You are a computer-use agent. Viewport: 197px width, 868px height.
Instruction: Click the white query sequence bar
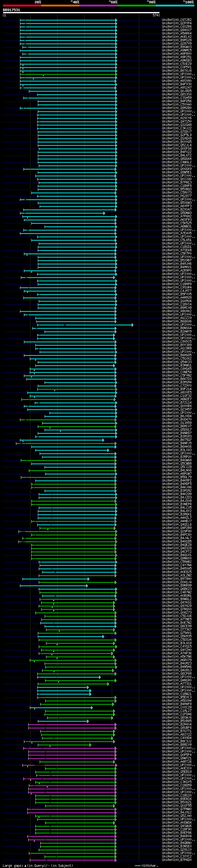(81, 13)
